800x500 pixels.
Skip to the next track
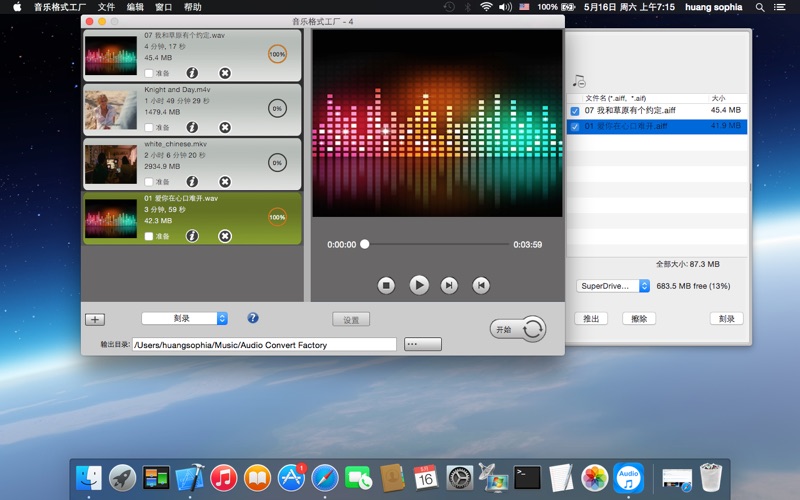click(x=450, y=285)
